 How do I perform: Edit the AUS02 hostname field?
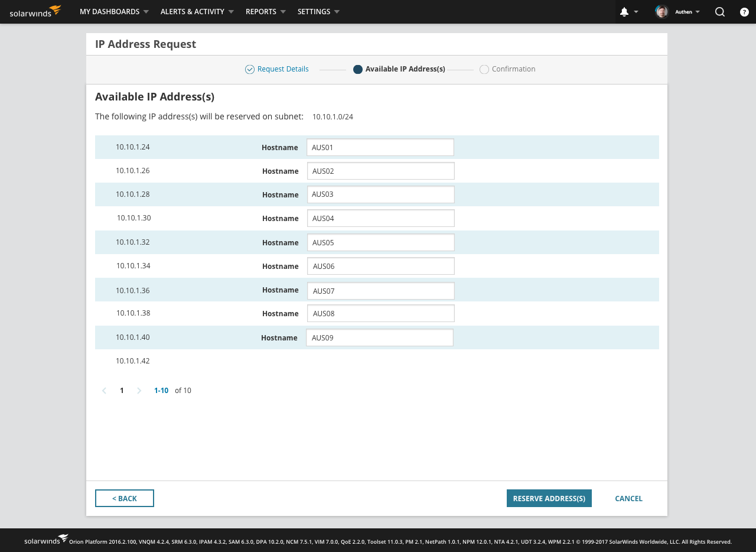[x=381, y=171]
